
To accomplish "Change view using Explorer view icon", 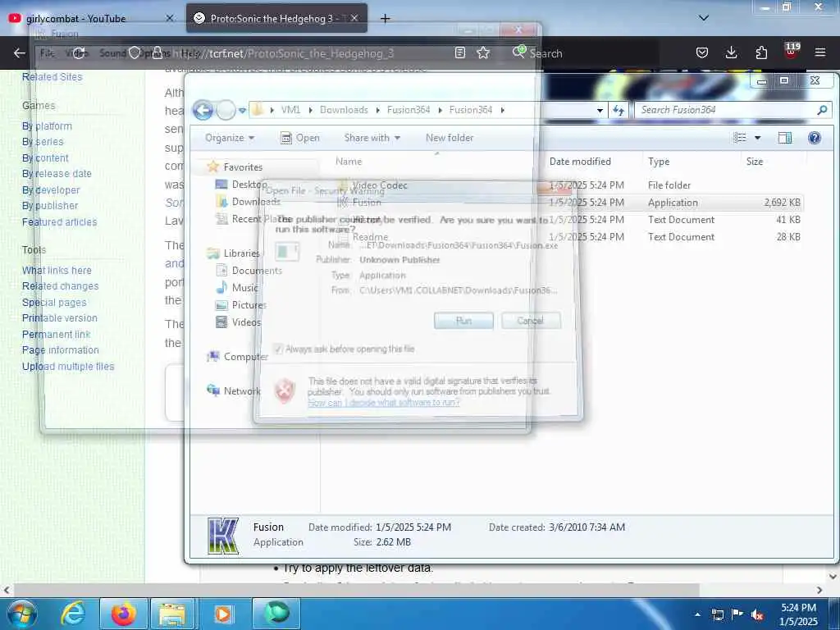I will [x=740, y=138].
